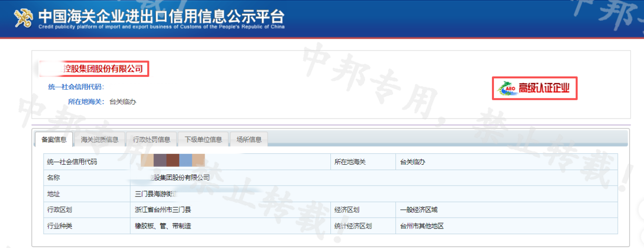Screen dimensions: 644x248
Task: Switch to the 备案信息 tab
Action: click(54, 140)
